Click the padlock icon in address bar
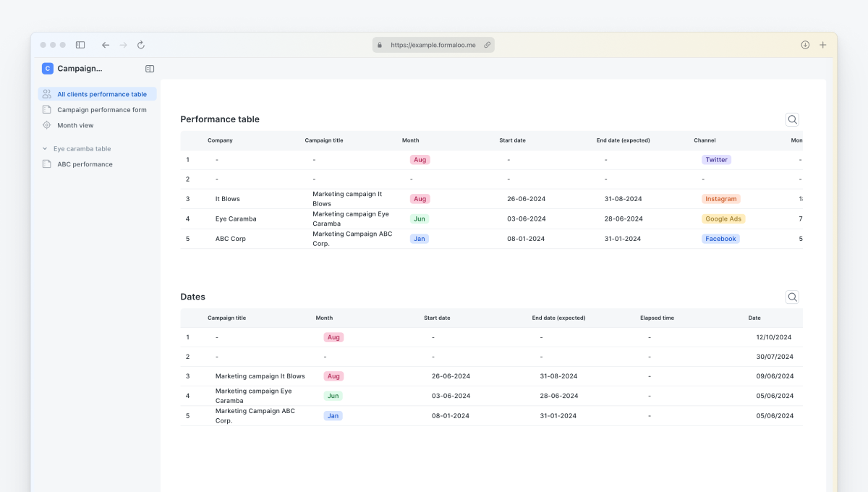Image resolution: width=868 pixels, height=492 pixels. coord(380,45)
